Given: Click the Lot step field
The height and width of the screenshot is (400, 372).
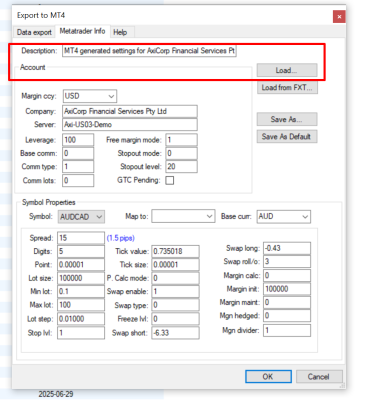Looking at the screenshot, I should point(81,319).
